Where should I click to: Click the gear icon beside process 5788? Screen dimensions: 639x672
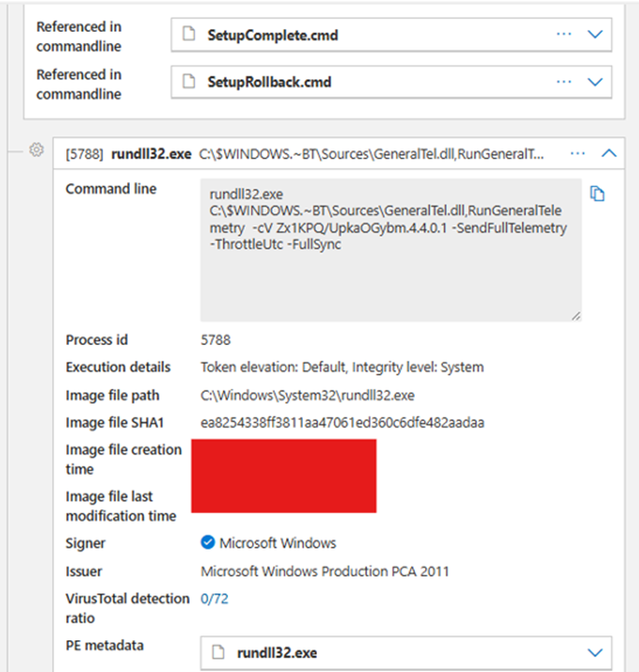point(37,150)
